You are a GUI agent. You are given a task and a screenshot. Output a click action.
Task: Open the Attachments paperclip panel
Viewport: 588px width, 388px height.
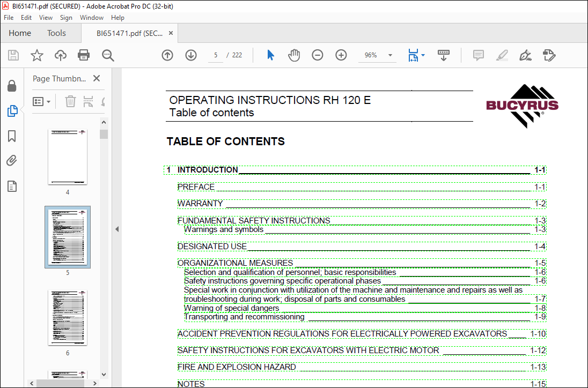click(x=12, y=161)
